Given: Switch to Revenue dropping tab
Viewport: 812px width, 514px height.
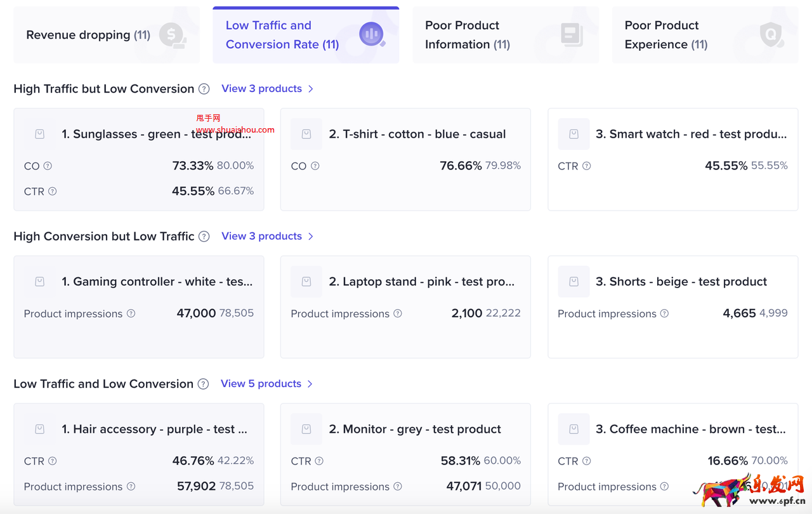Looking at the screenshot, I should 106,35.
